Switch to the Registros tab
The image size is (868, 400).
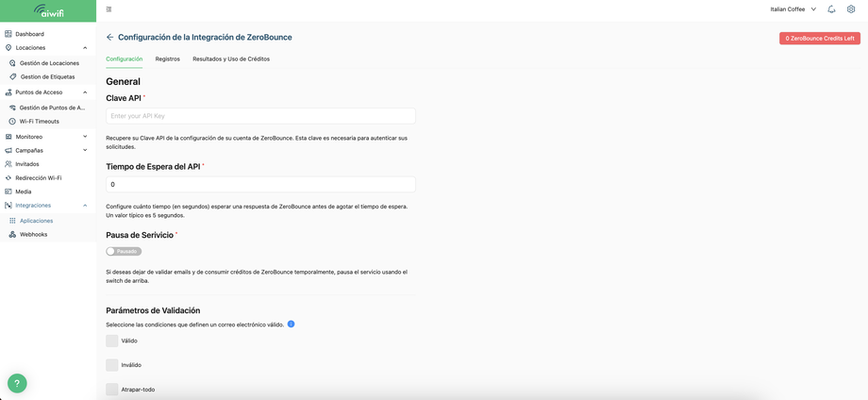168,58
